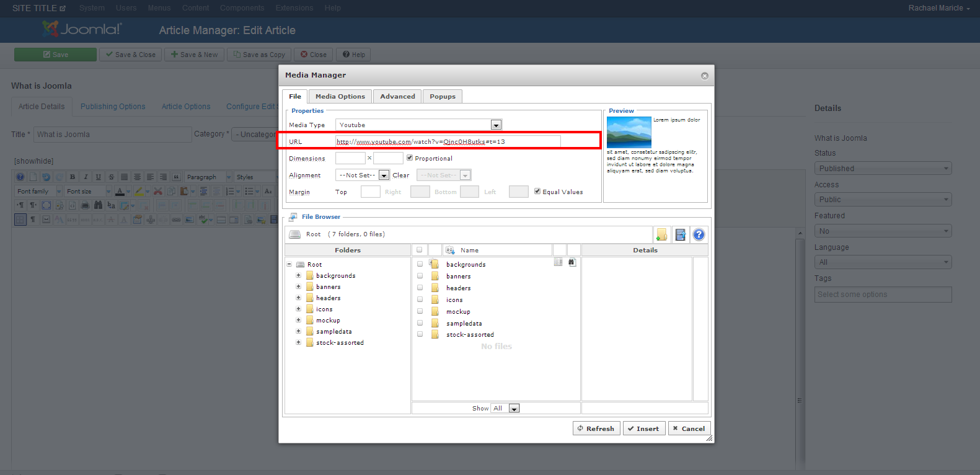Click the Cancel button
This screenshot has width=980, height=475.
pyautogui.click(x=689, y=428)
